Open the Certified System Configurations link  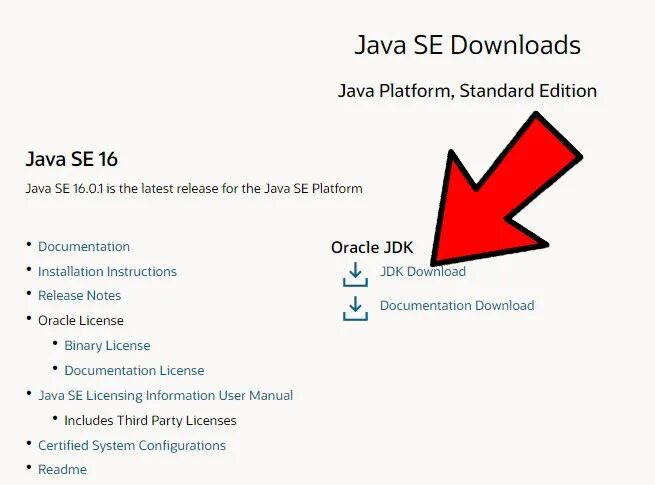pyautogui.click(x=132, y=445)
